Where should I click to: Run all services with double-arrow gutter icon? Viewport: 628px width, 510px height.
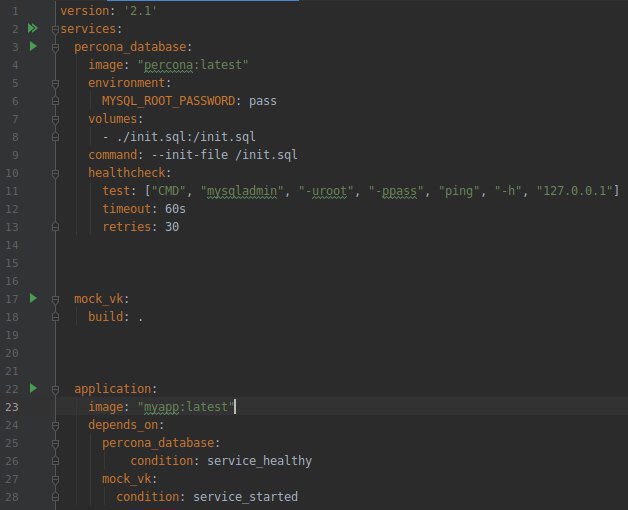(33, 28)
